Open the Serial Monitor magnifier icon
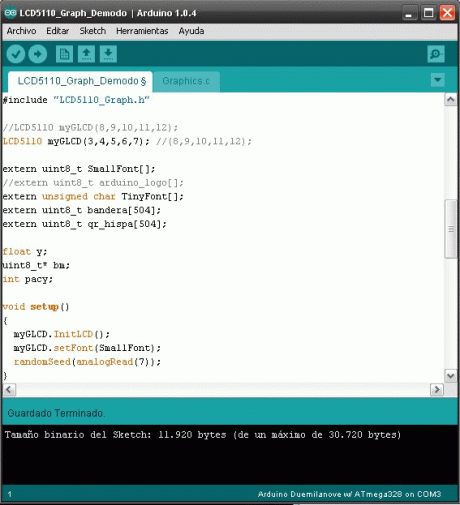Viewport: 460px width, 505px height. tap(436, 54)
